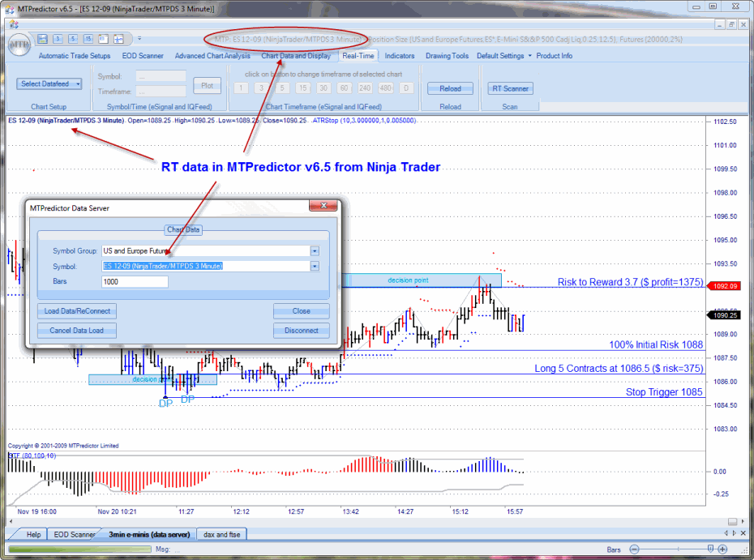Select the 3min e-minis (data server) tab
The width and height of the screenshot is (754, 560).
149,535
